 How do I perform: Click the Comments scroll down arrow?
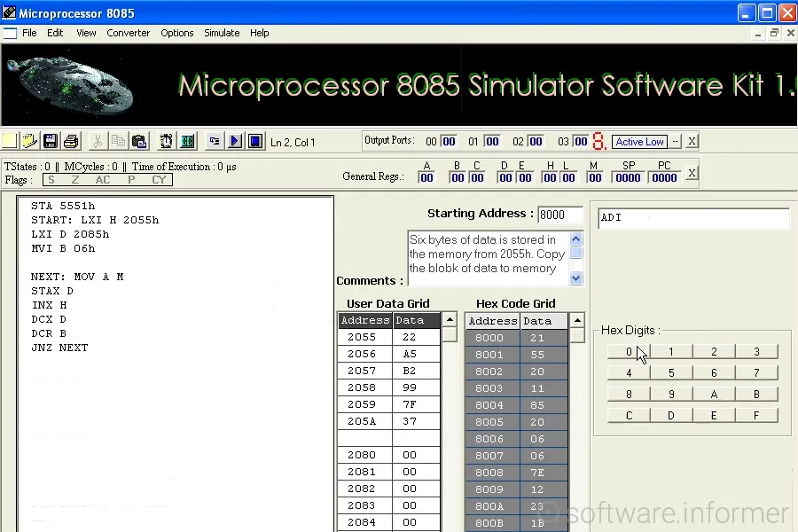point(576,278)
